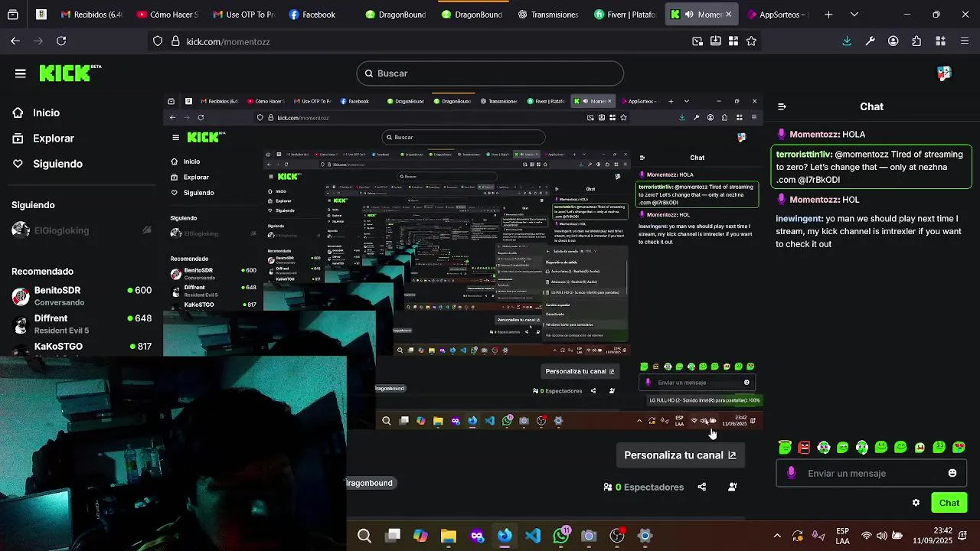Screen dimensions: 980x551
Task: Open Windows taskbar search
Action: tap(364, 536)
